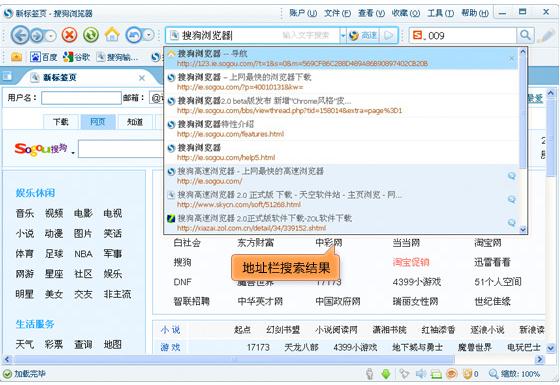Click the address bar containing 搜狗浏览器
The width and height of the screenshot is (560, 385).
coord(252,35)
